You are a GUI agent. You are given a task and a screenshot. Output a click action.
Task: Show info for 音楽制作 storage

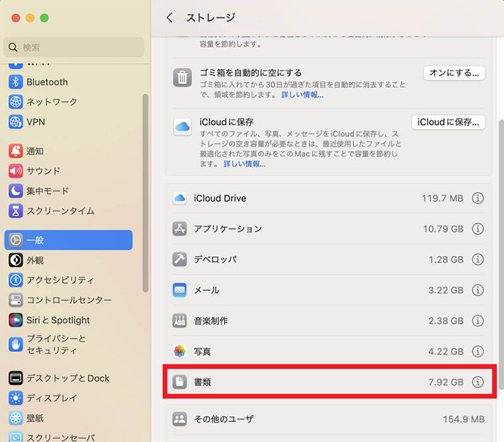tap(478, 320)
